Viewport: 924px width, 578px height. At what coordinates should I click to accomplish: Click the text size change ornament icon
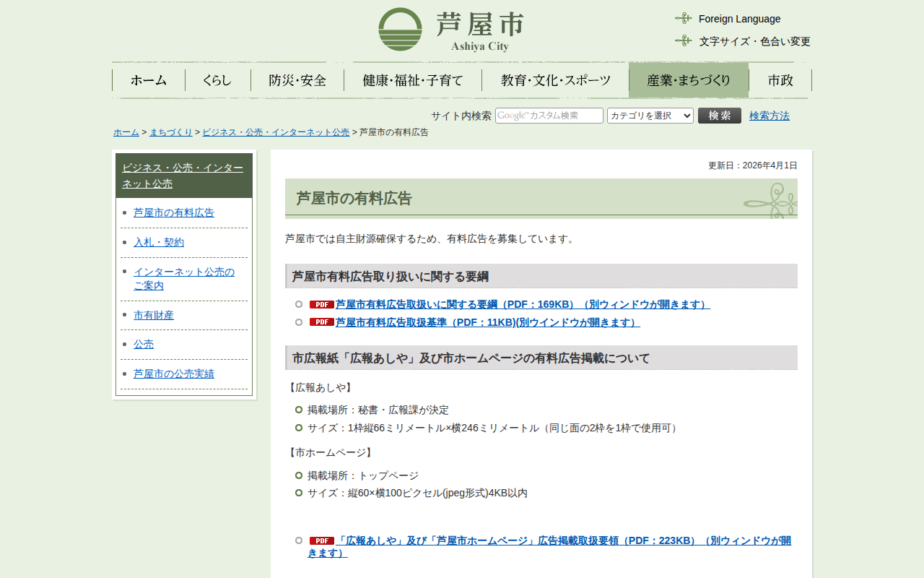click(x=683, y=40)
